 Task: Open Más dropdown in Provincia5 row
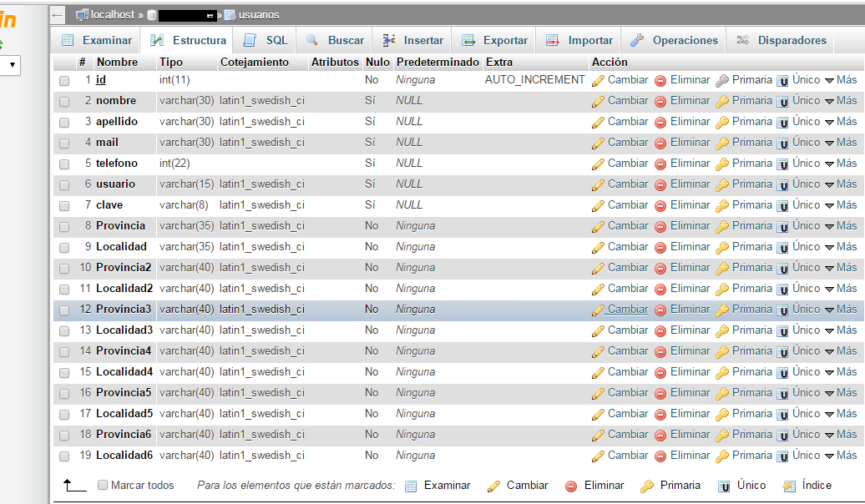point(842,393)
